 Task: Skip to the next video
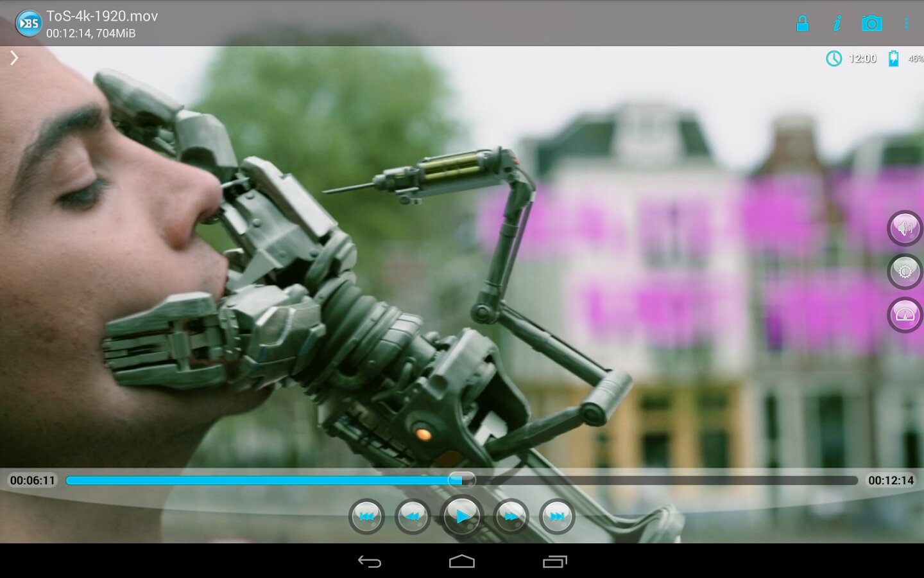pos(557,516)
